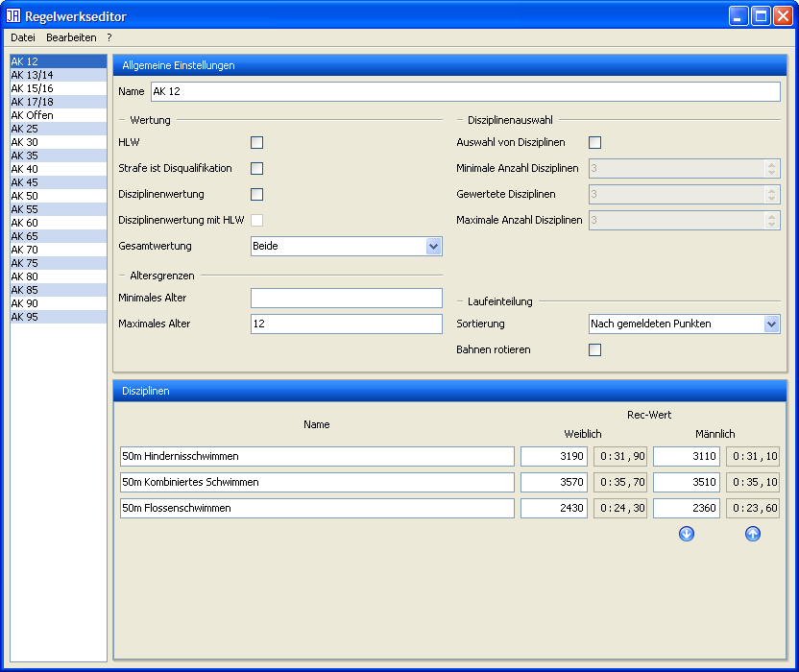799x672 pixels.
Task: Select AK 60 in the list
Action: point(59,223)
